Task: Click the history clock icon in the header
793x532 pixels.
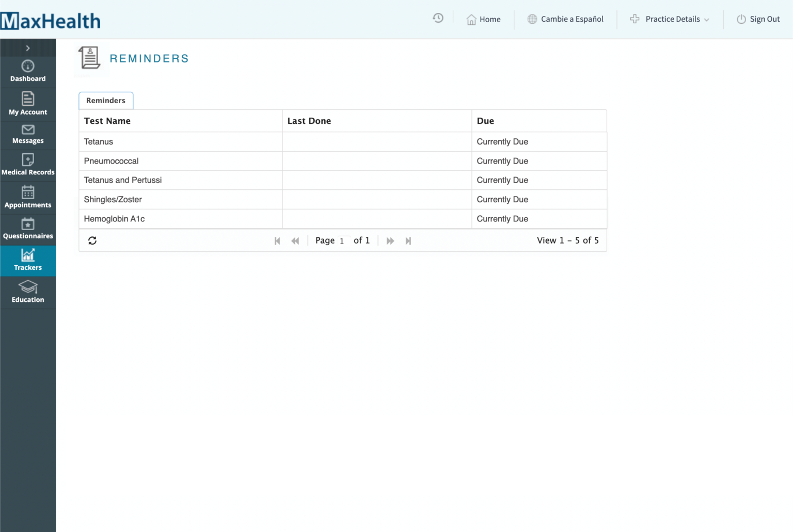Action: pyautogui.click(x=438, y=18)
